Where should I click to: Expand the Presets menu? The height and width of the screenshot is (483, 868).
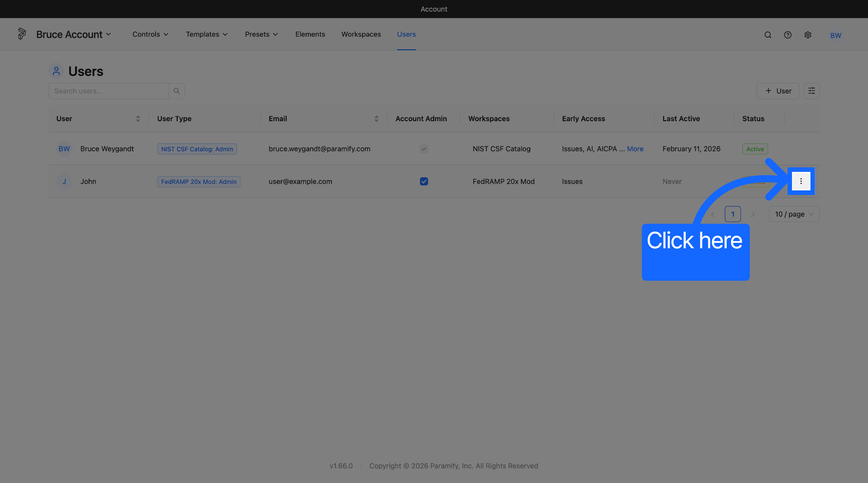coord(261,34)
